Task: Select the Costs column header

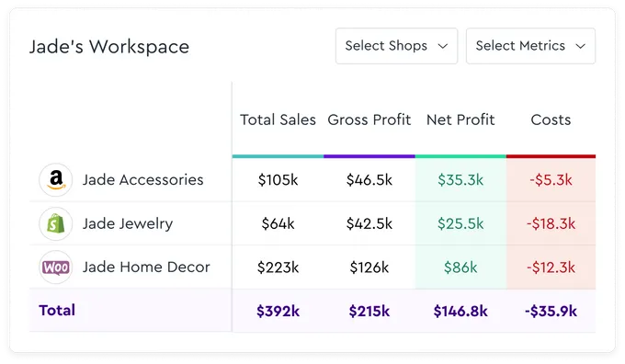Action: 551,119
